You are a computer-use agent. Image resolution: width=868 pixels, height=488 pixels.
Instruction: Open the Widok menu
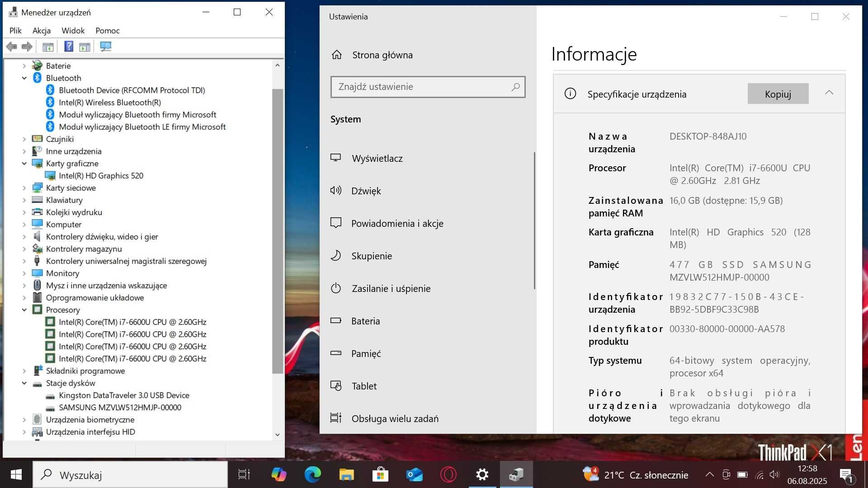73,31
